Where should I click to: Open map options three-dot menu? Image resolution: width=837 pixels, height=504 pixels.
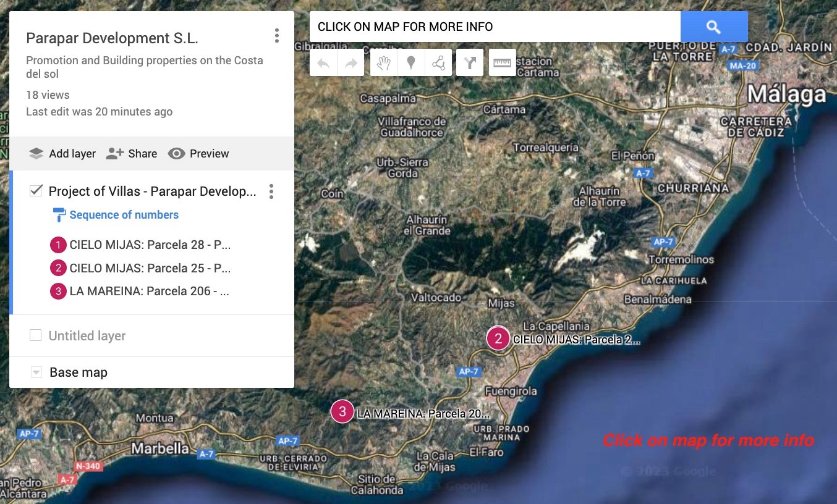pos(276,36)
